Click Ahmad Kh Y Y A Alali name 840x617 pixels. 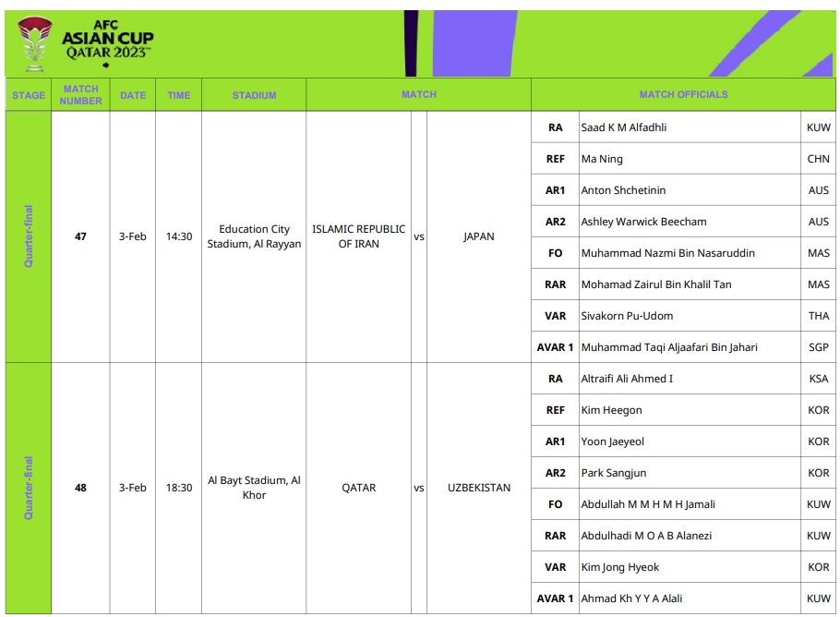coord(632,599)
